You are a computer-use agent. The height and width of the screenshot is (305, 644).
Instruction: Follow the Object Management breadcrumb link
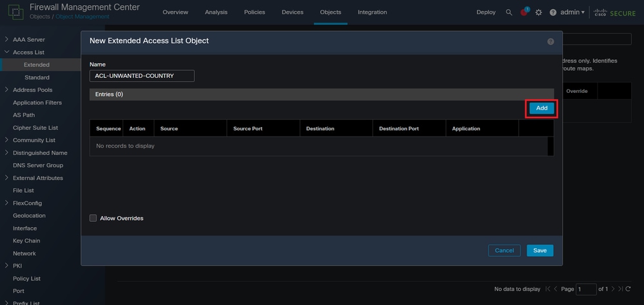(x=83, y=17)
